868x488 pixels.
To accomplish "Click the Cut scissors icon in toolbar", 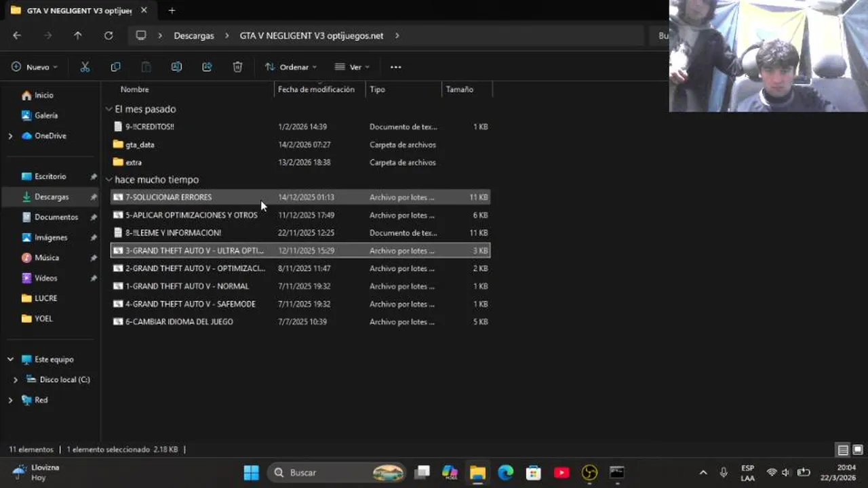I will pos(85,67).
